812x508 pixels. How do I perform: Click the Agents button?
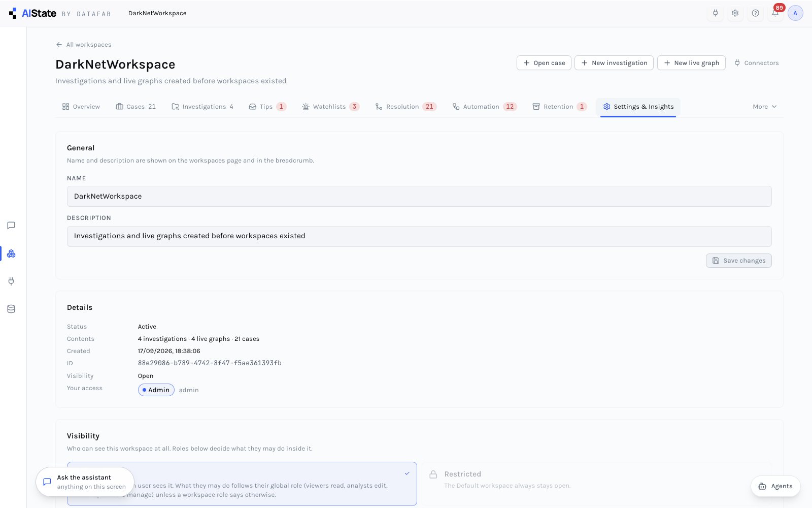pos(775,486)
